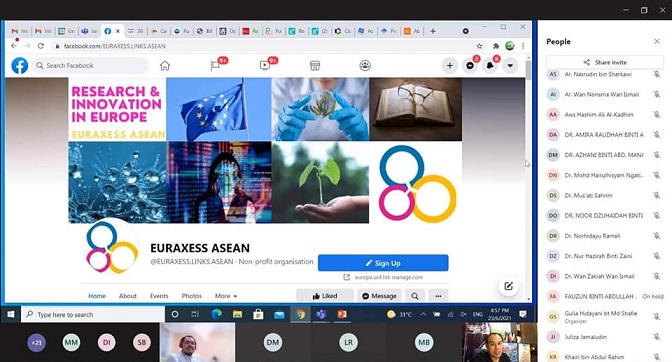Open the Messenger icon in Facebook header

pos(470,66)
